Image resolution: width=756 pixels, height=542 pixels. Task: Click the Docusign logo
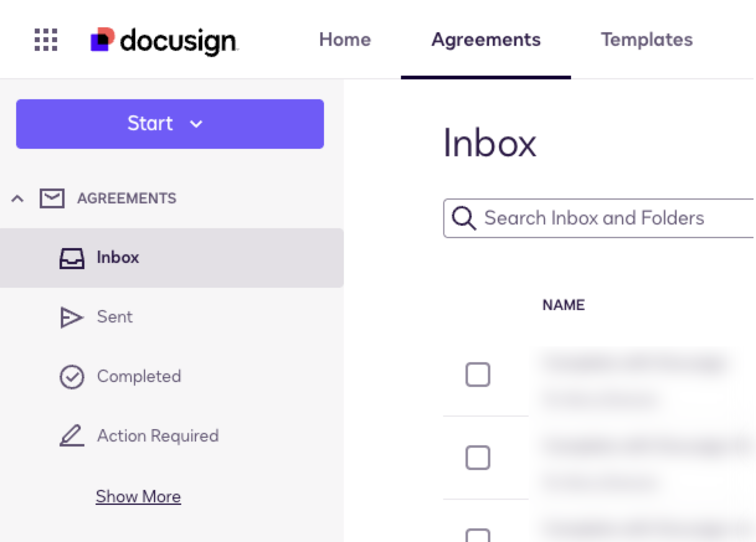coord(164,40)
